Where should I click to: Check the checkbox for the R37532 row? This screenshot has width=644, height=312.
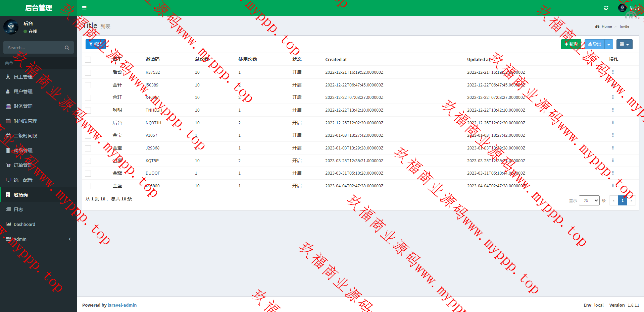(x=88, y=72)
